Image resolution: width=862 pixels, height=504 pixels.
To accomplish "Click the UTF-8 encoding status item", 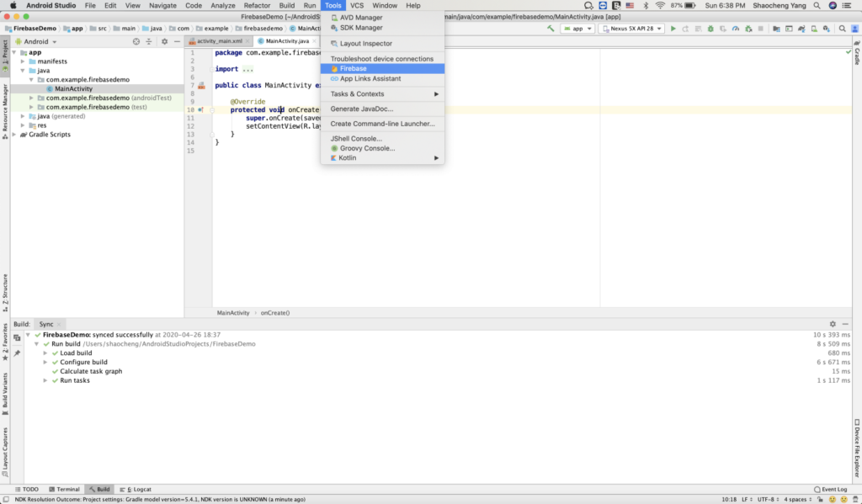I will pyautogui.click(x=768, y=500).
